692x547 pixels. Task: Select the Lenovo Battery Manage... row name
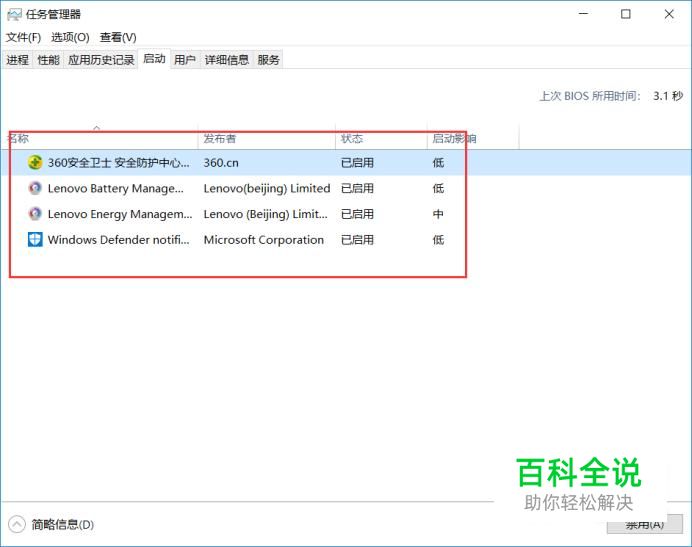116,189
